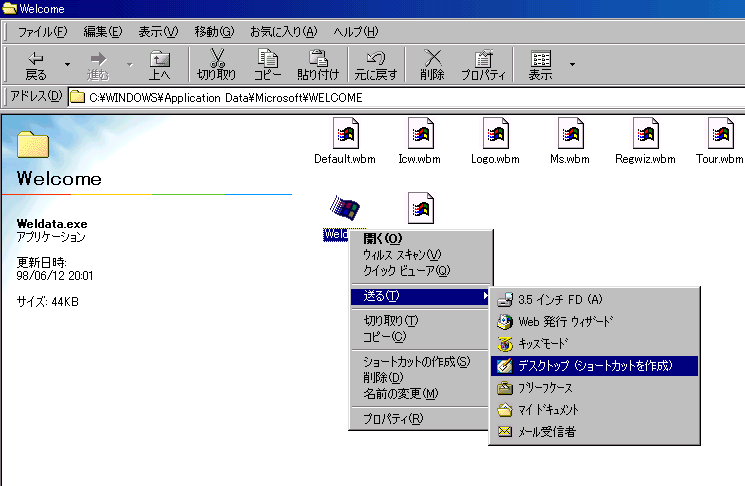Click Send To (送る) submenu entry
The width and height of the screenshot is (745, 486).
coord(420,296)
